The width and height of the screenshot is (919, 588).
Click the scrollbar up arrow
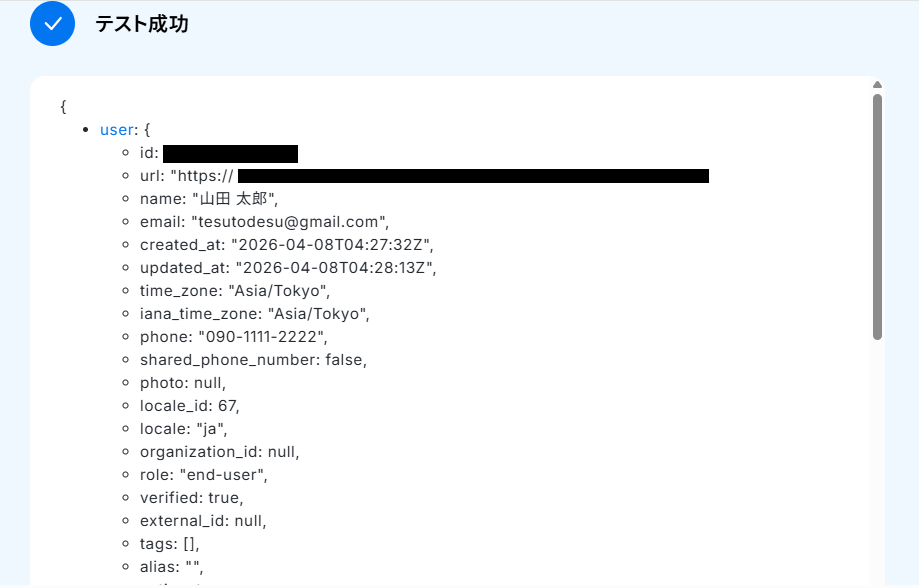(877, 85)
